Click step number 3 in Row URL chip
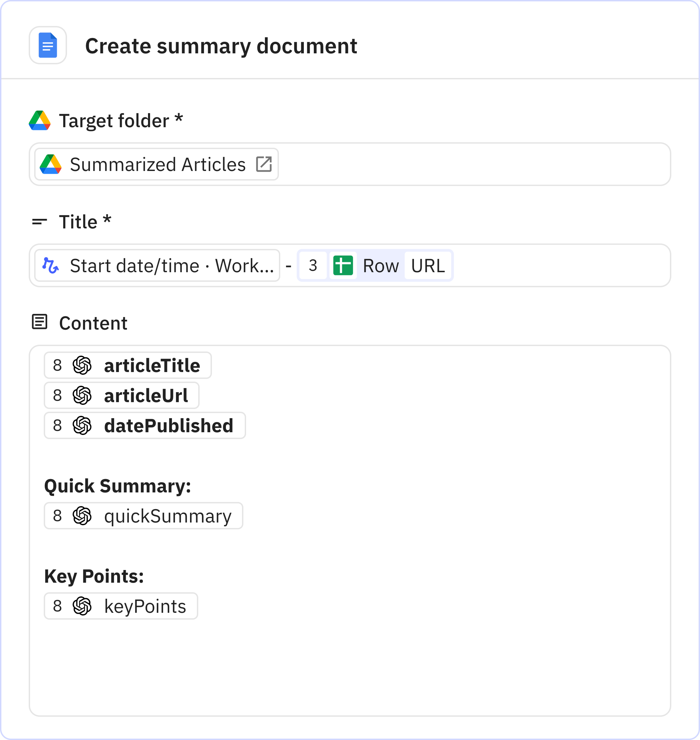 [313, 265]
